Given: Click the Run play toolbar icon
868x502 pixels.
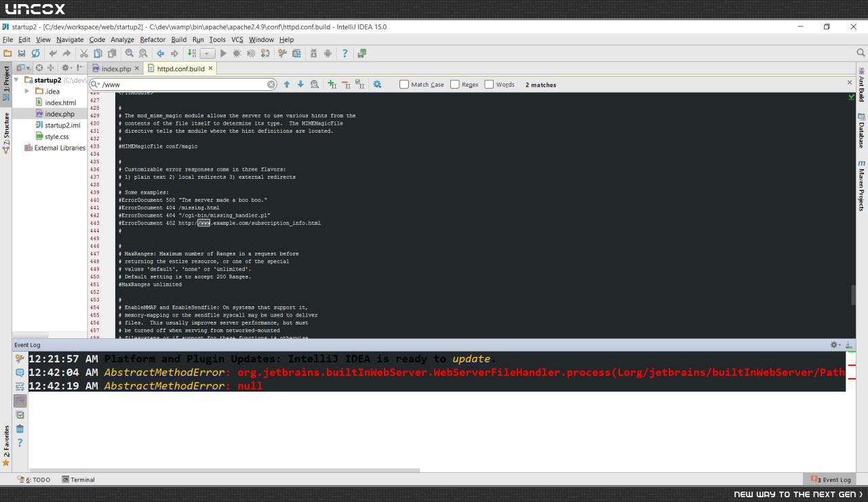Looking at the screenshot, I should [x=223, y=53].
